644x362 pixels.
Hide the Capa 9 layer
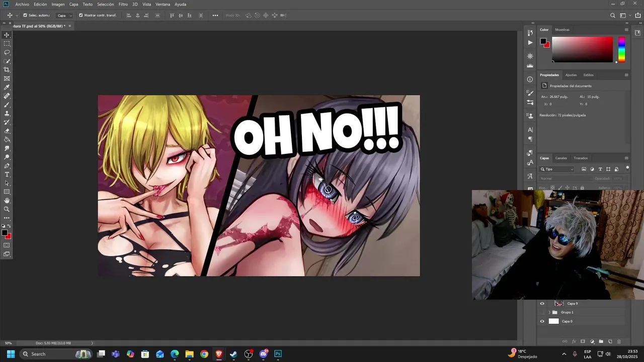pyautogui.click(x=542, y=304)
